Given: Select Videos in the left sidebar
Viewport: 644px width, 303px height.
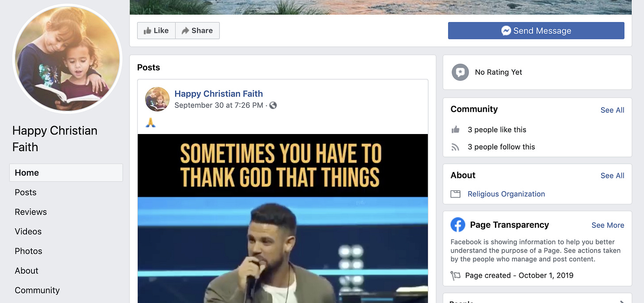Looking at the screenshot, I should (x=28, y=231).
